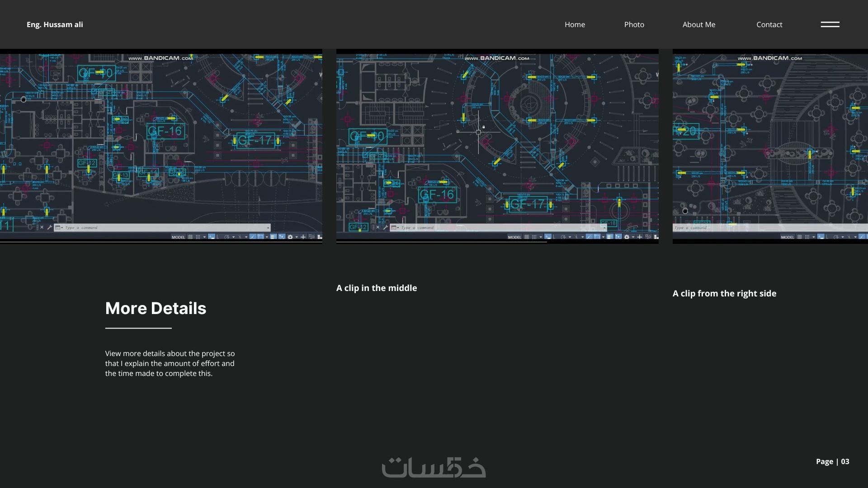Click wrench customize icon in middle clip
Viewport: 868px width, 488px height.
click(x=386, y=227)
